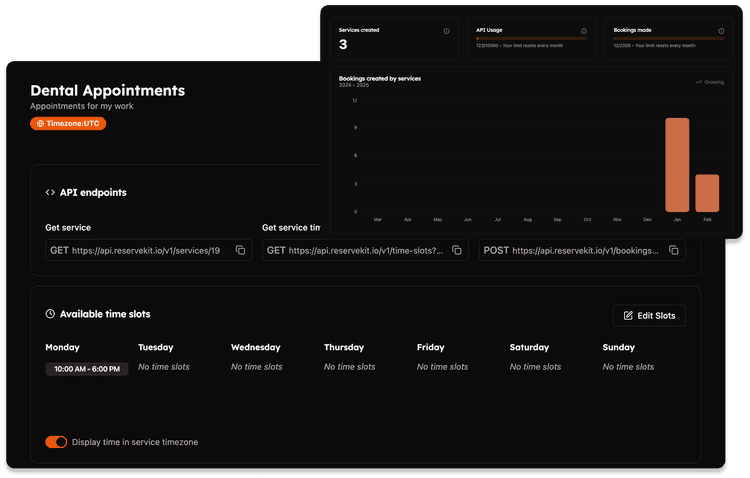Click the clock icon beside Available time slots
Screen dimensions: 750x478
[x=50, y=314]
